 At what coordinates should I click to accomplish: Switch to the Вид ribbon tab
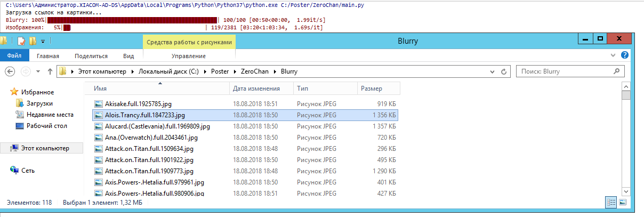tap(128, 56)
